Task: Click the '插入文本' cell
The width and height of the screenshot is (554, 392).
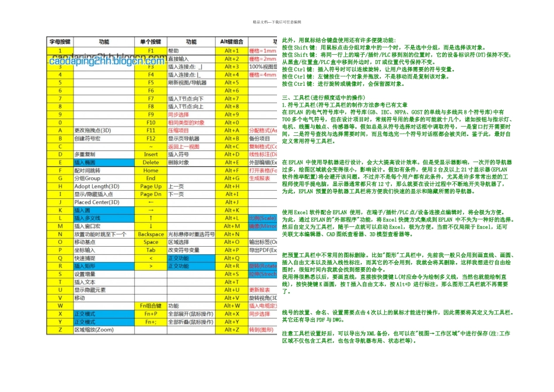Action: (104, 282)
